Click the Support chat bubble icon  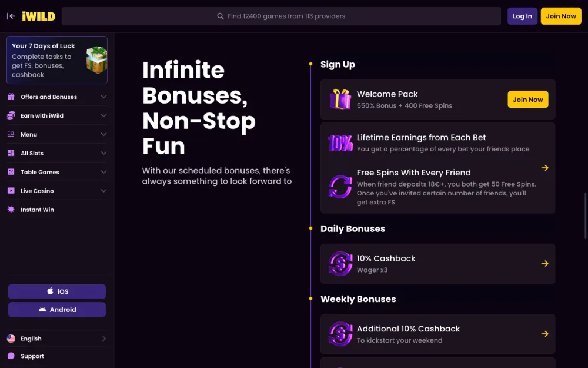(x=11, y=356)
